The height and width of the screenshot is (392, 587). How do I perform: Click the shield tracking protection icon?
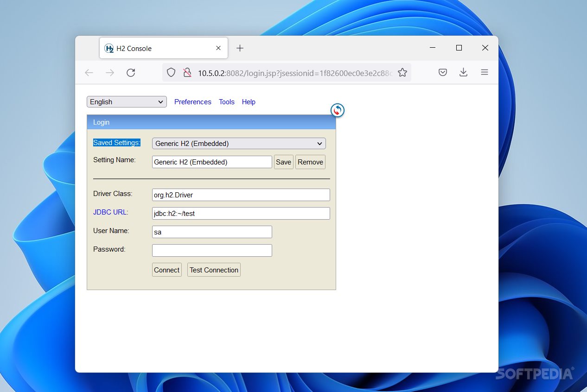(171, 73)
